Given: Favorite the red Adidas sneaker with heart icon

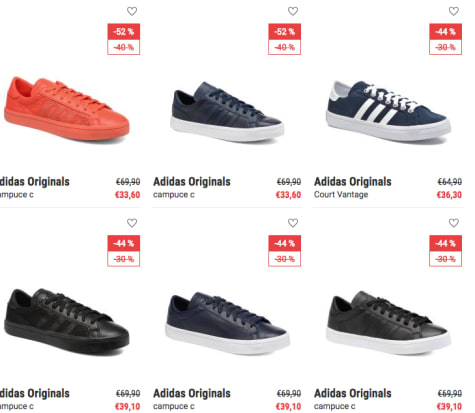Looking at the screenshot, I should click(132, 11).
